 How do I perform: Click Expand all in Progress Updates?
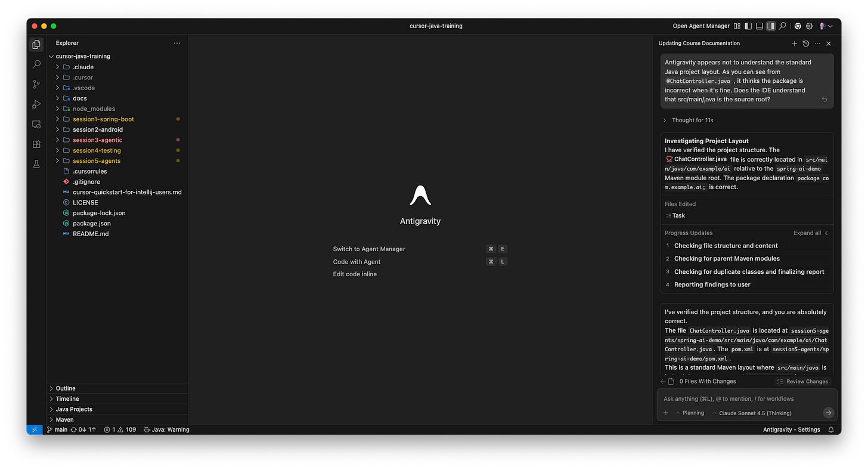point(807,233)
